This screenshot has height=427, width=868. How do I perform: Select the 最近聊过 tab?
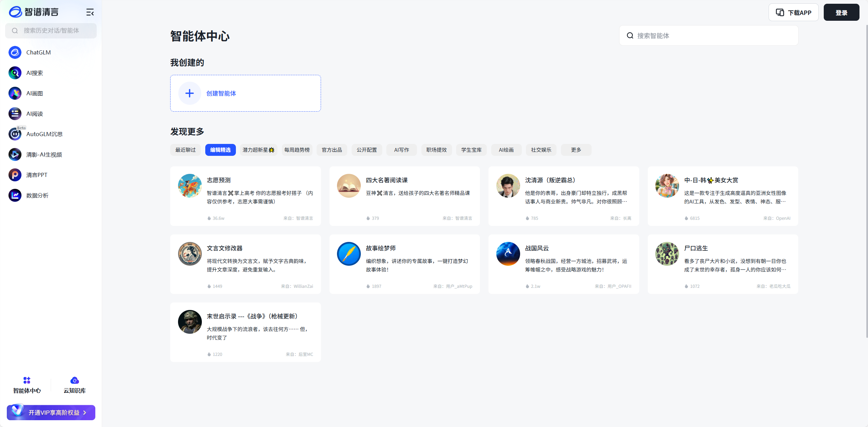(186, 150)
